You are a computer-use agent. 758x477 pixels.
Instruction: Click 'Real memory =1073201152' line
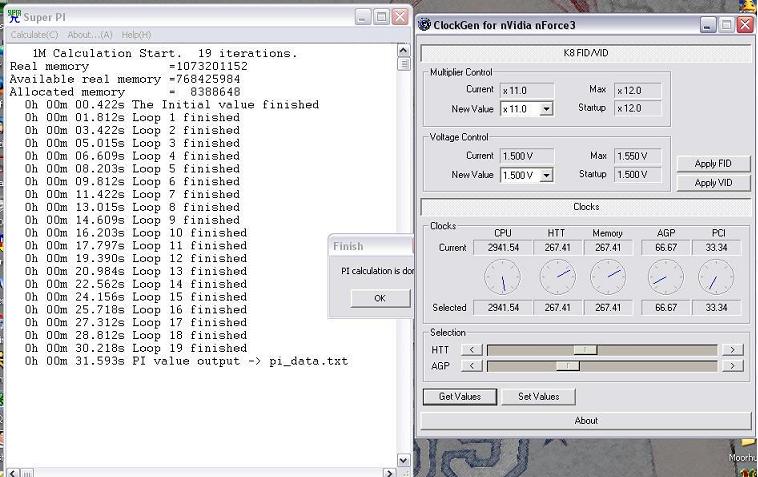click(129, 66)
